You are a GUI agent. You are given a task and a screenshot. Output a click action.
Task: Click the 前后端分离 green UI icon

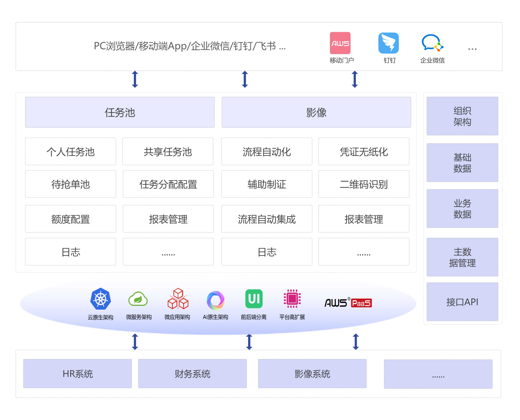254,299
